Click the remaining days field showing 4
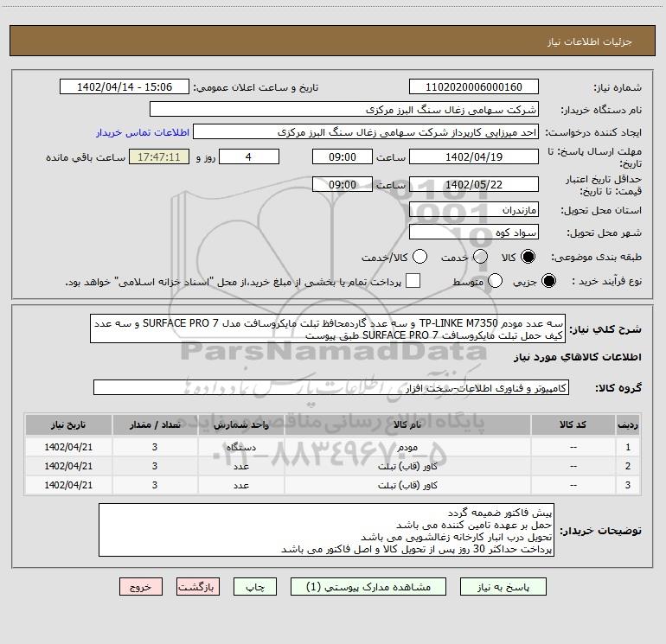Viewport: 666px width, 644px height. tap(249, 156)
